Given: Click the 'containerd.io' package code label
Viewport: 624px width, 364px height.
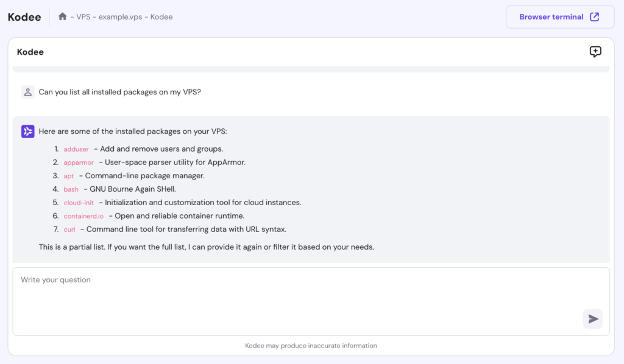Looking at the screenshot, I should (83, 216).
